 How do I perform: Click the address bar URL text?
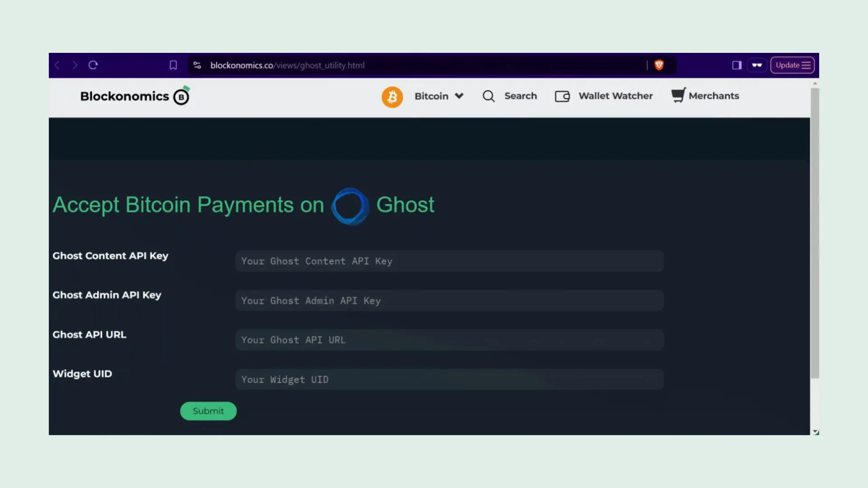click(287, 65)
